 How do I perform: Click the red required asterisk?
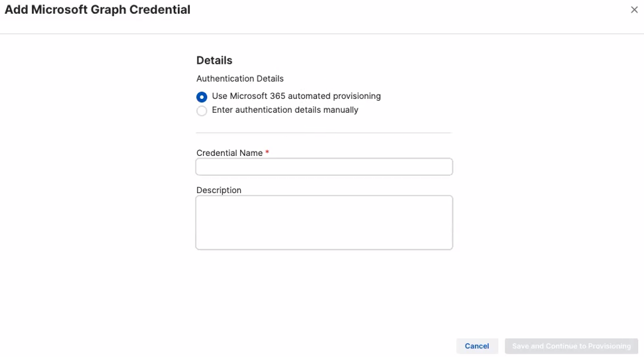pos(267,153)
